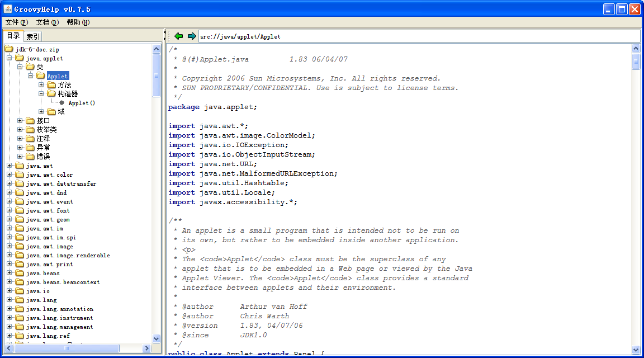644x358 pixels.
Task: Click the source pane scroll up arrow
Action: 636,49
